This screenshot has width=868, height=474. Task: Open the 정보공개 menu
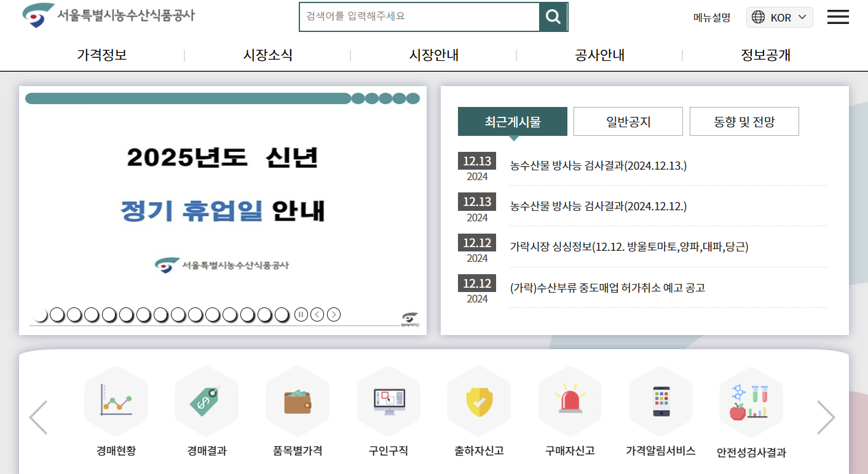point(766,55)
